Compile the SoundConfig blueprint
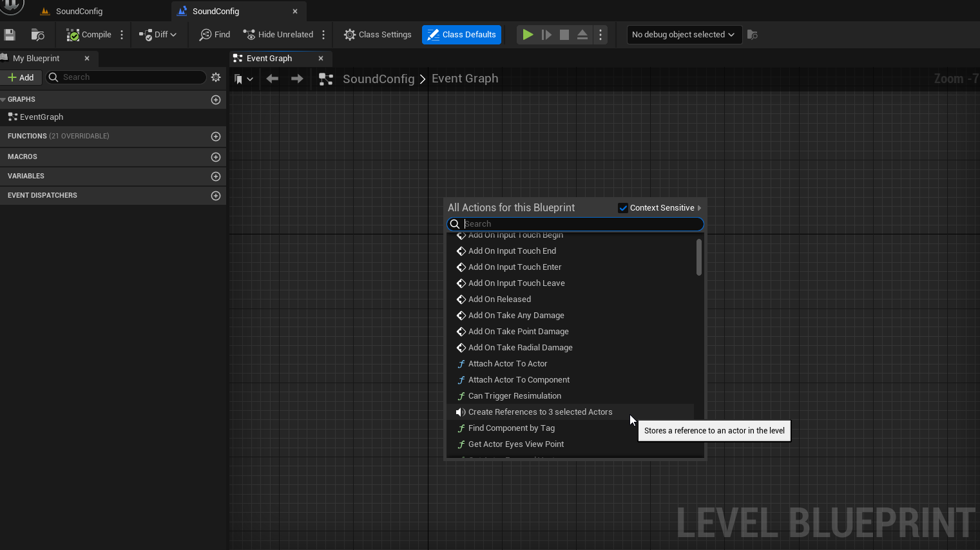Screen dimensions: 980x550 [x=89, y=35]
